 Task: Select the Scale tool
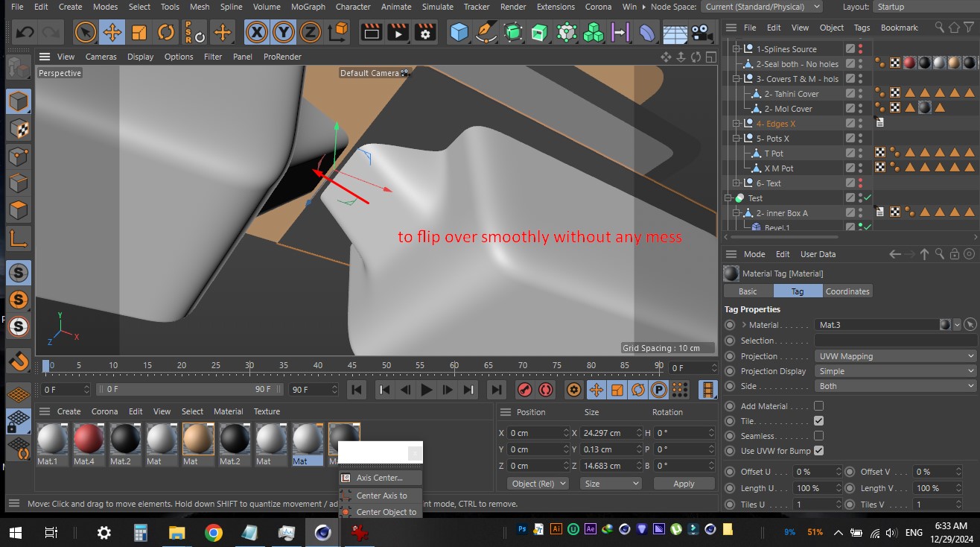pos(139,32)
